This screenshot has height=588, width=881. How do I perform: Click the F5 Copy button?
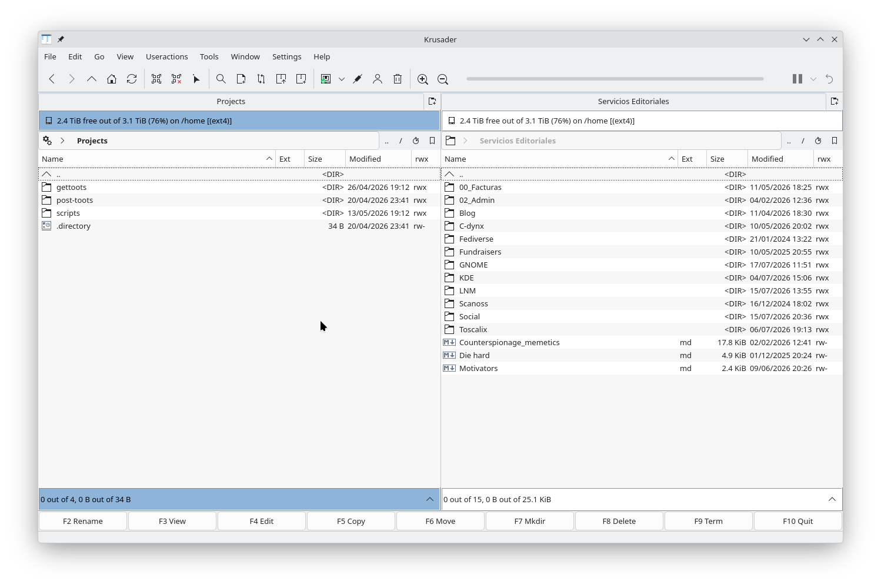[x=351, y=521]
